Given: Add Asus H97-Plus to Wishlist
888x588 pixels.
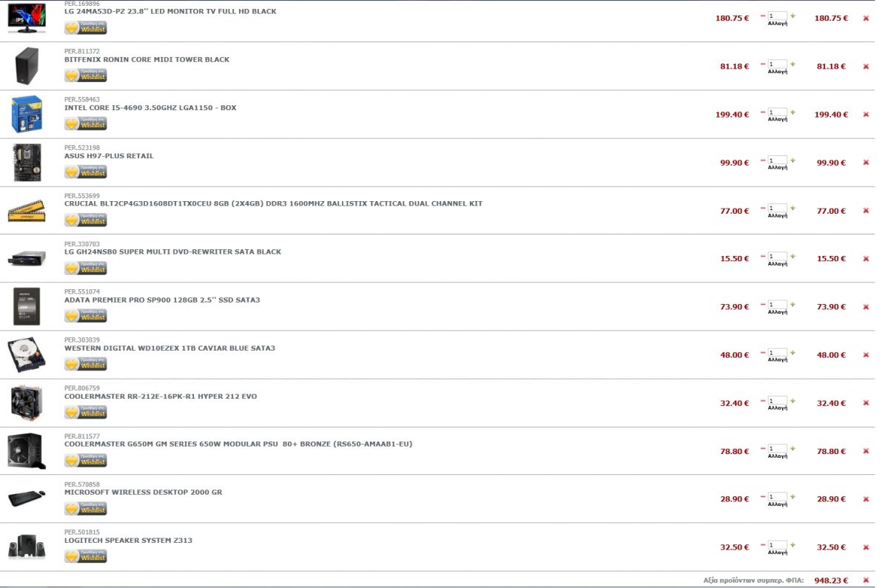Looking at the screenshot, I should pyautogui.click(x=86, y=172).
